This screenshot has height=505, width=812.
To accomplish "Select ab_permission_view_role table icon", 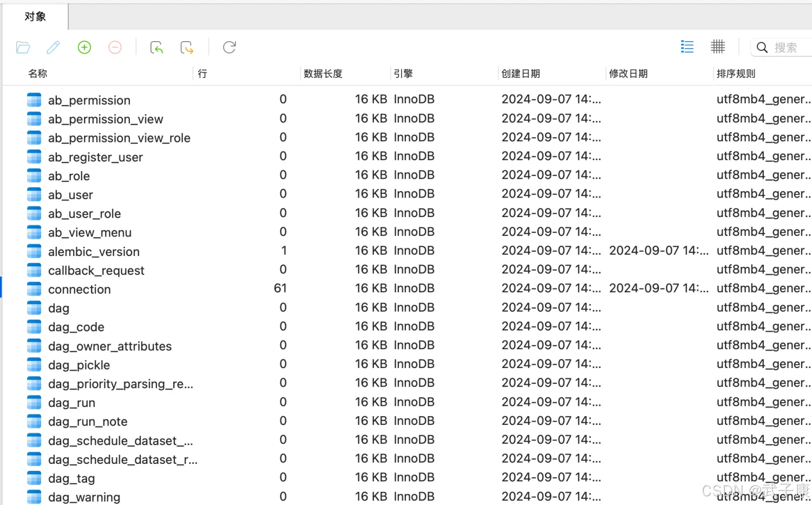I will [34, 137].
